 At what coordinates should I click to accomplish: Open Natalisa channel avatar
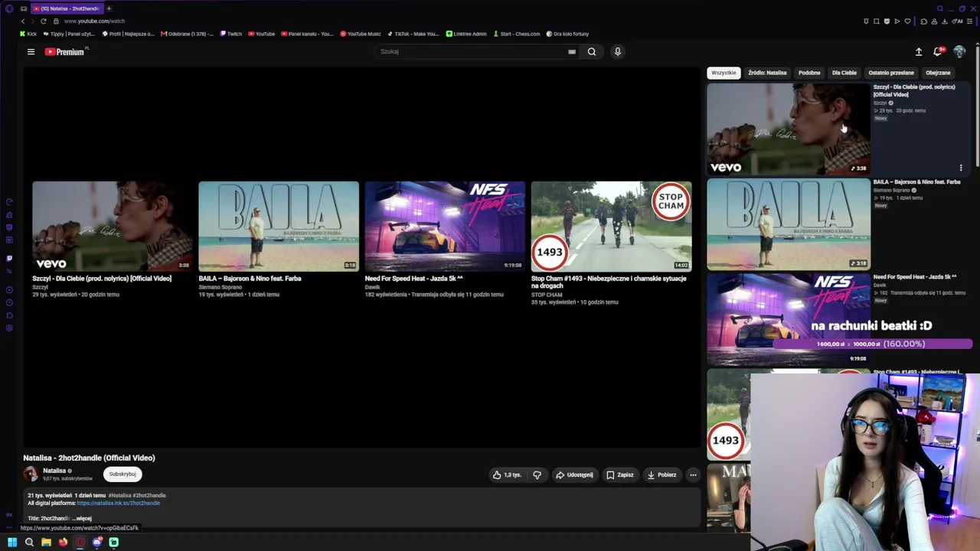(31, 474)
